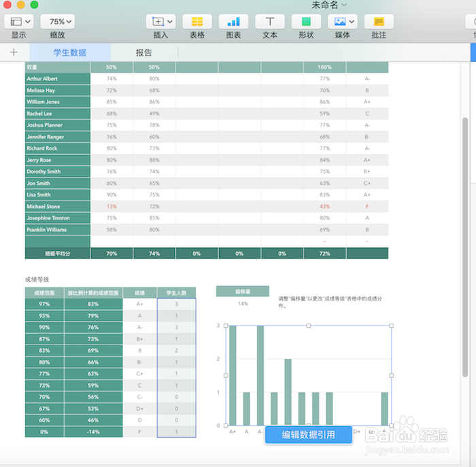Click the 未命名 document title chevron
The width and height of the screenshot is (476, 467).
pos(344,5)
